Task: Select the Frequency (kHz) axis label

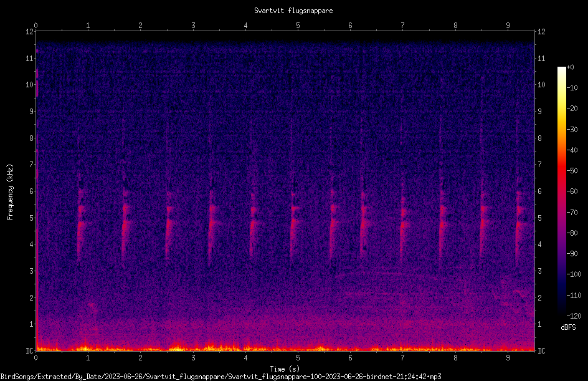Action: pos(10,192)
